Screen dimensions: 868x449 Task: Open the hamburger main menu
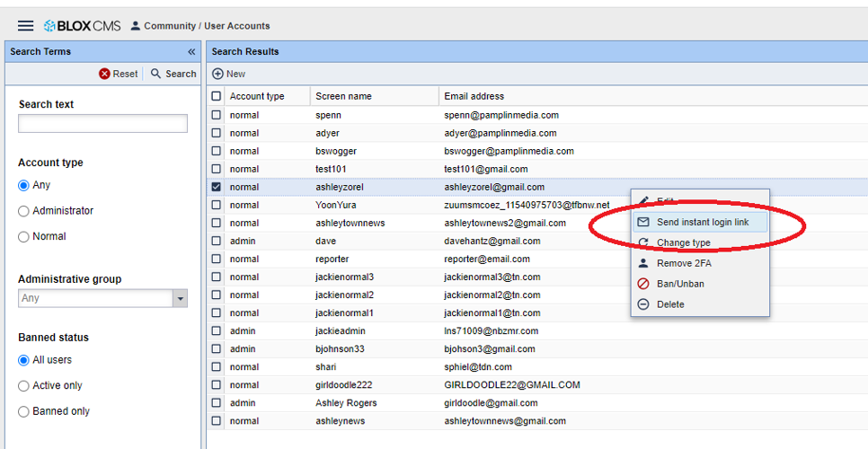tap(25, 26)
